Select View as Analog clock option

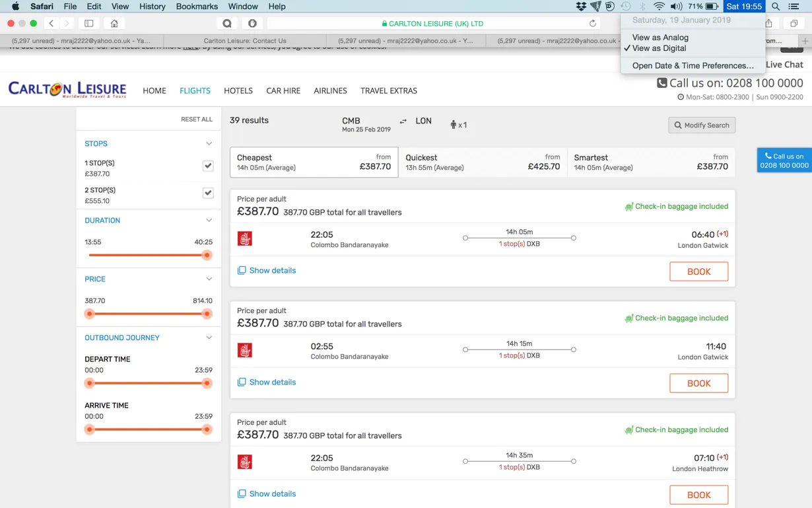point(660,38)
